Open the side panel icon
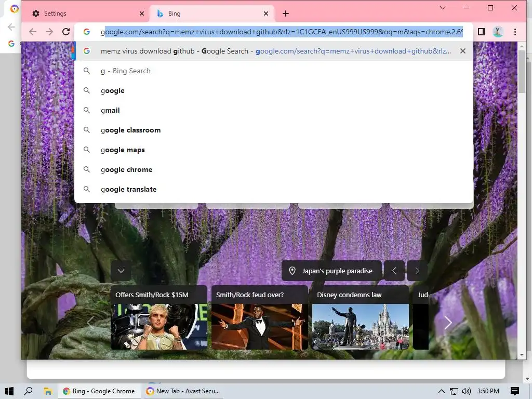The image size is (532, 399). pyautogui.click(x=482, y=32)
